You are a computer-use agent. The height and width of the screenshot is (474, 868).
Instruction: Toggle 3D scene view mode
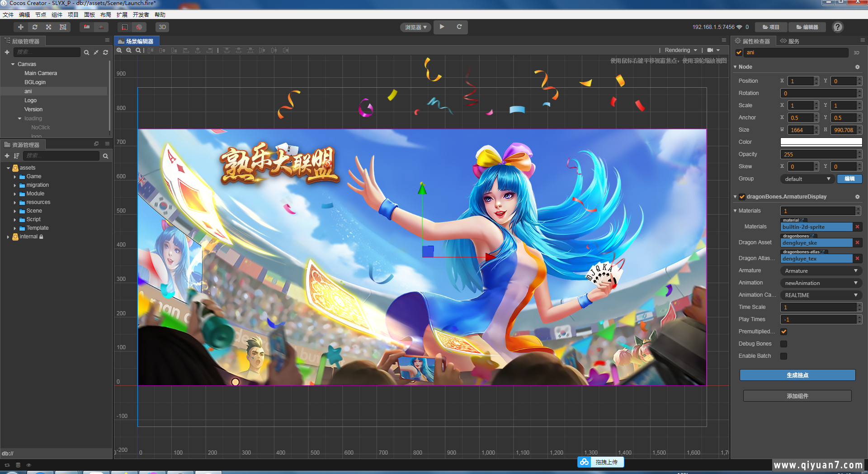(x=162, y=27)
